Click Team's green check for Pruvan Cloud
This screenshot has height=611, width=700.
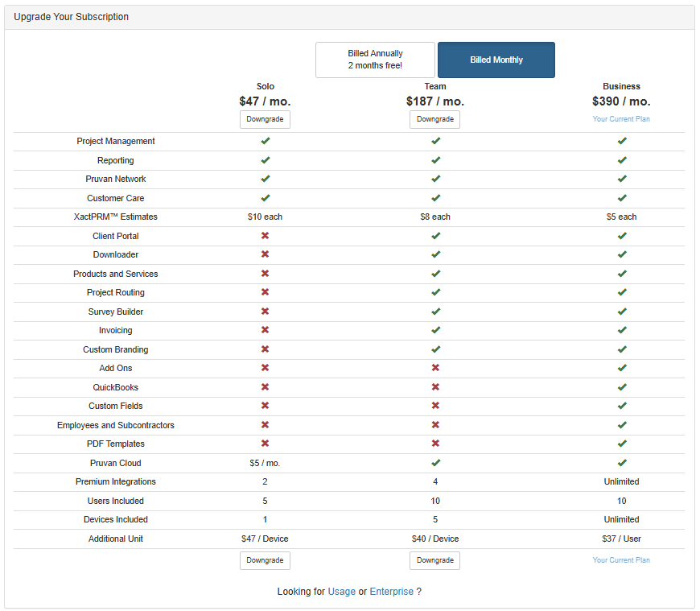click(x=435, y=463)
